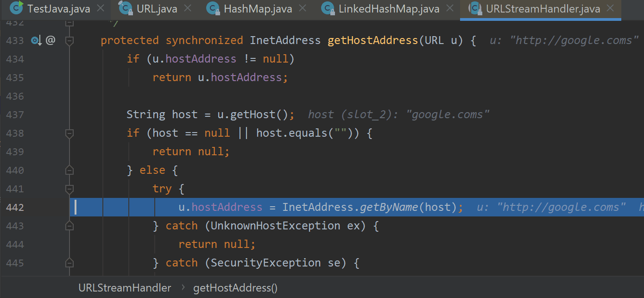The width and height of the screenshot is (644, 298).
Task: Switch to the LinkedHashMap.java tab
Action: pyautogui.click(x=389, y=8)
